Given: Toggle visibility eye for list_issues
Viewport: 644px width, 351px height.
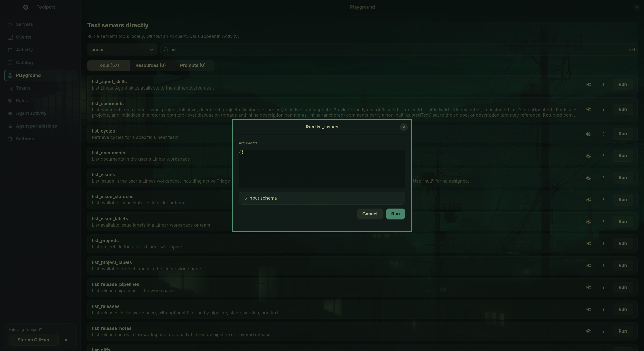Looking at the screenshot, I should pyautogui.click(x=589, y=178).
